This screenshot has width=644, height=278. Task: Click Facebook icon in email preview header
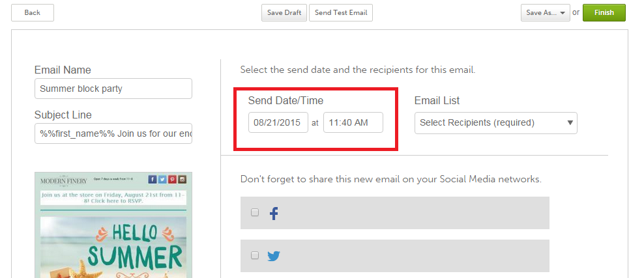[x=153, y=180]
